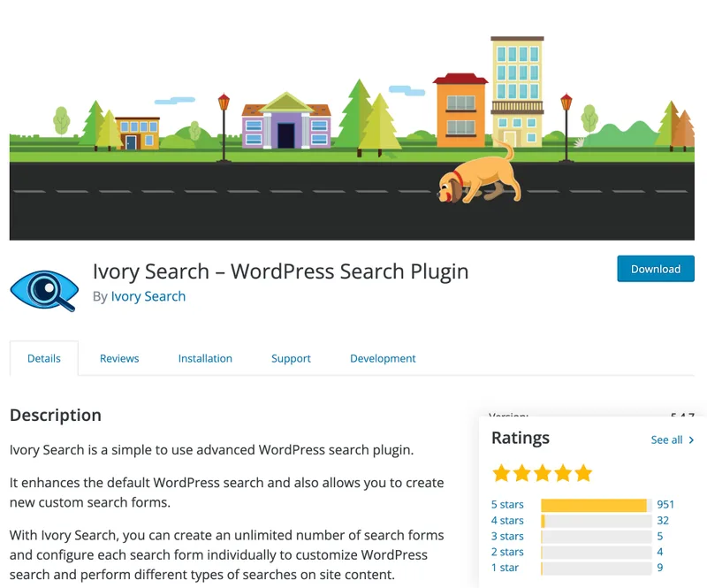The height and width of the screenshot is (588, 707).
Task: Filter reviews by 3 stars
Action: click(x=507, y=536)
